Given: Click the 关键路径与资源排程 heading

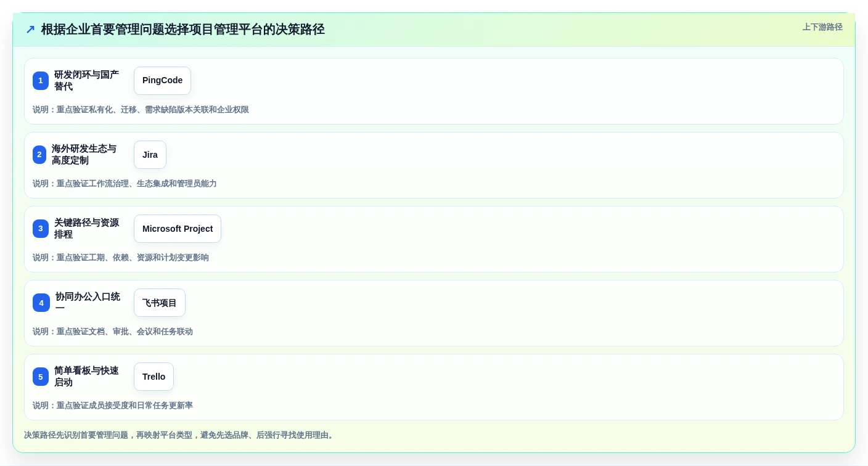Looking at the screenshot, I should [86, 229].
